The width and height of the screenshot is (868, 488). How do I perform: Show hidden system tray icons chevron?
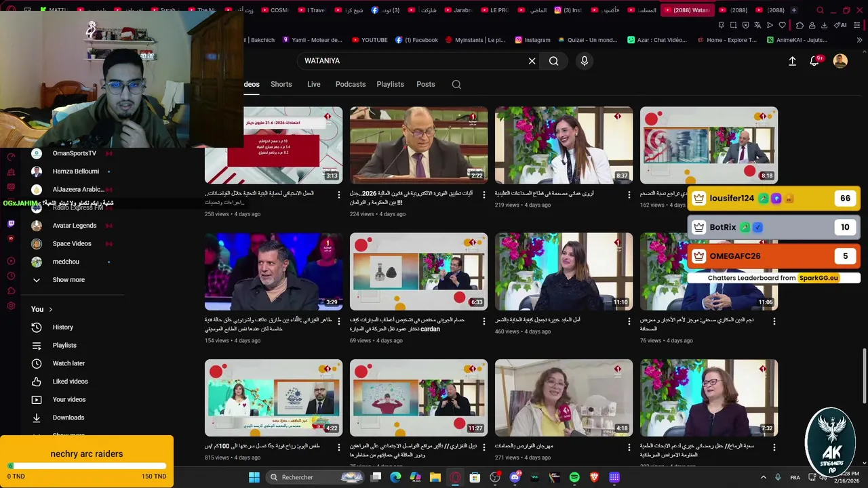pos(763,477)
